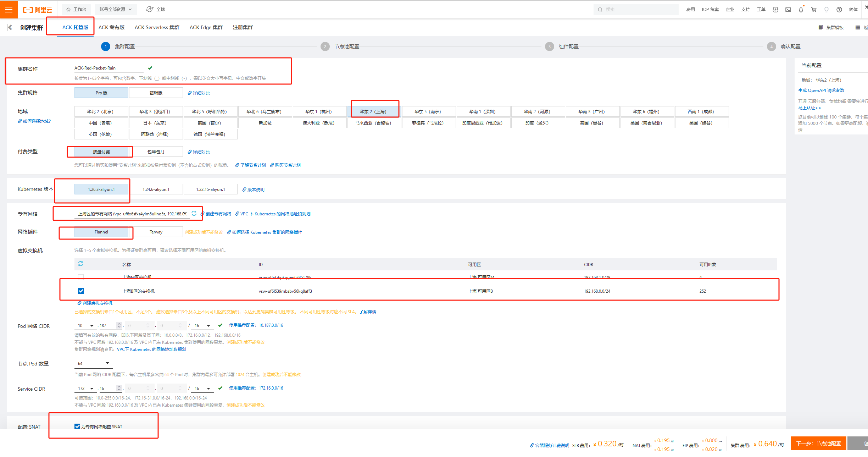The height and width of the screenshot is (457, 868).
Task: Toggle 为专有网络配置 SNAT checkbox
Action: [77, 426]
